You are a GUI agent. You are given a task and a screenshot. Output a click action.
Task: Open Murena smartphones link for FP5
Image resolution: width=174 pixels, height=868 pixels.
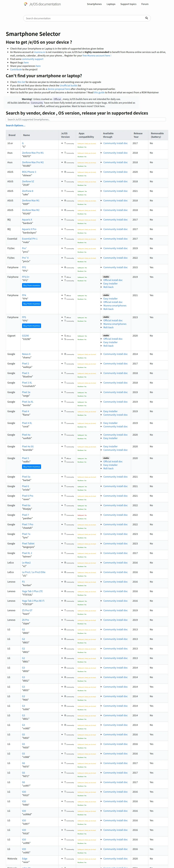115,324
